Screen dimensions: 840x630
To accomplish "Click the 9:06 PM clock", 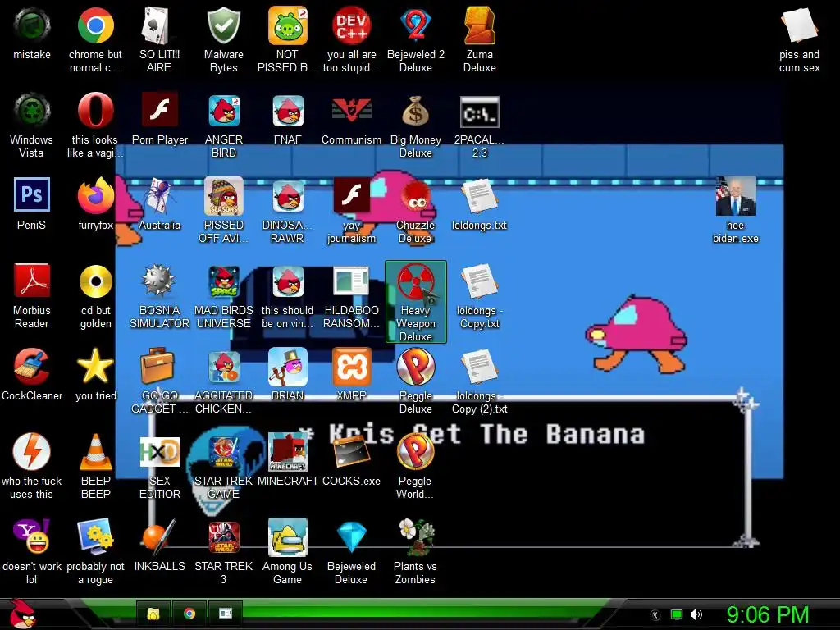I will coord(767,614).
